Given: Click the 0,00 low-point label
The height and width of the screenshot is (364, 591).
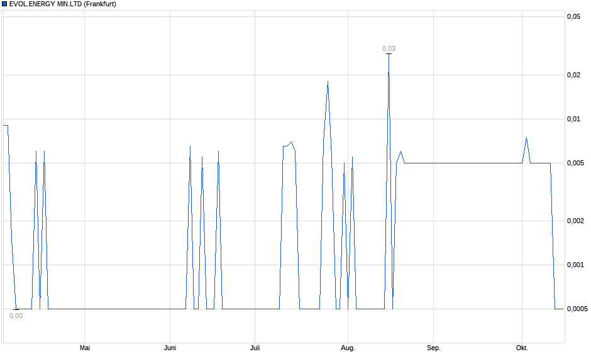Looking at the screenshot, I should click(16, 316).
